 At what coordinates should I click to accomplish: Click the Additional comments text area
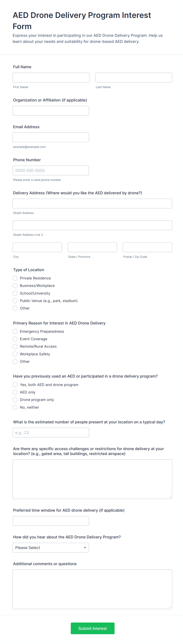point(92,589)
